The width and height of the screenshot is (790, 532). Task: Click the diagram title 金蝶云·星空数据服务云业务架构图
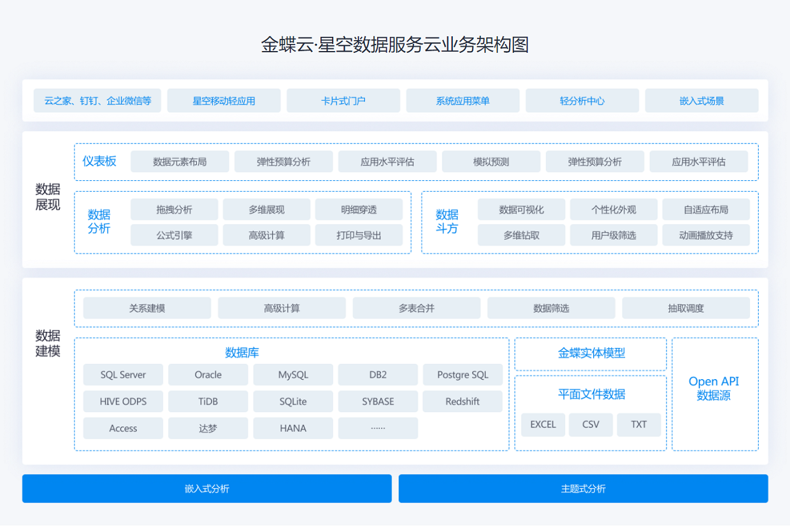(395, 45)
